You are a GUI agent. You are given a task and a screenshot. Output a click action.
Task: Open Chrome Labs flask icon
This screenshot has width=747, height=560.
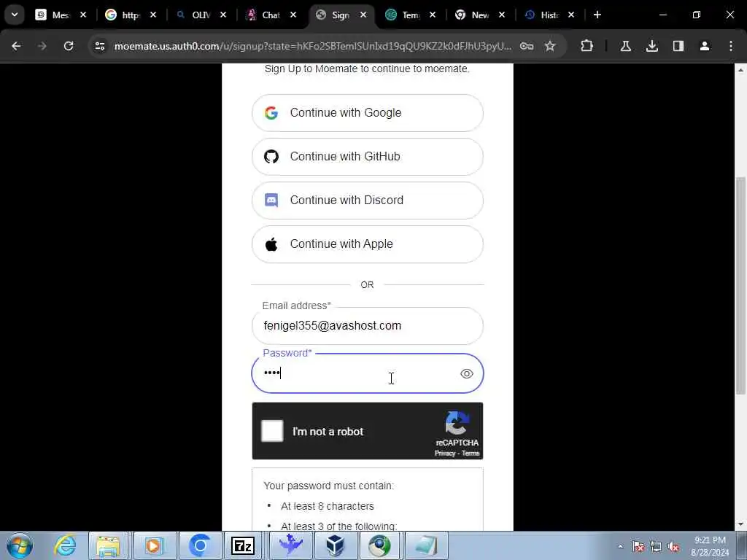(x=625, y=46)
